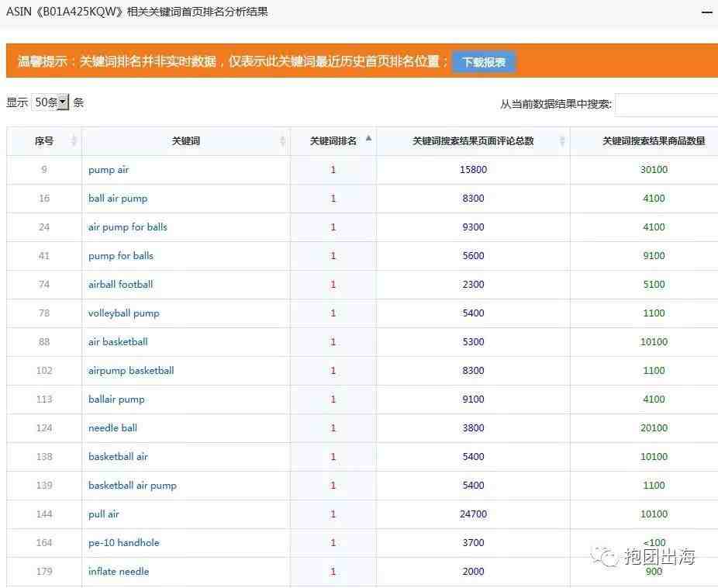Select product count 5100 in airball football row
Image resolution: width=718 pixels, height=588 pixels.
[x=654, y=285]
